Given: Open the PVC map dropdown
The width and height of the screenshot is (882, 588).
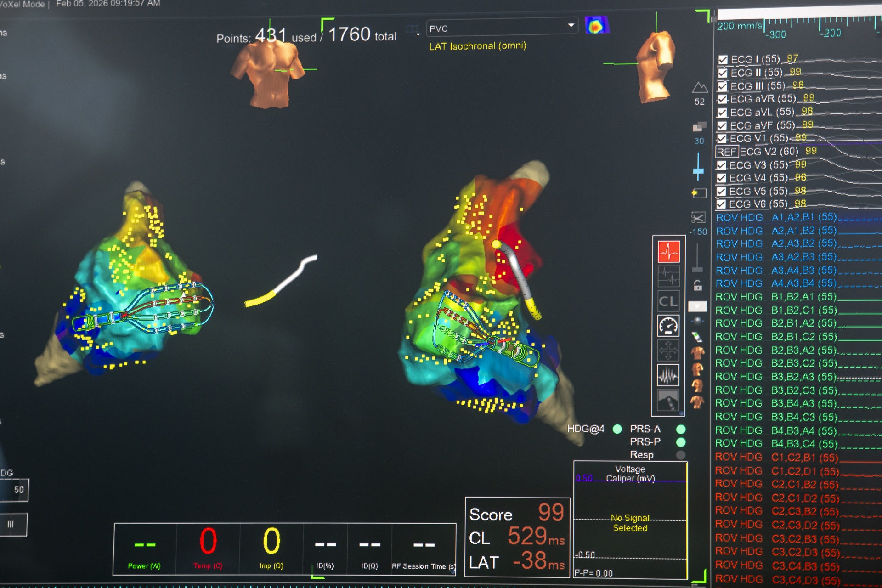Looking at the screenshot, I should 571,26.
